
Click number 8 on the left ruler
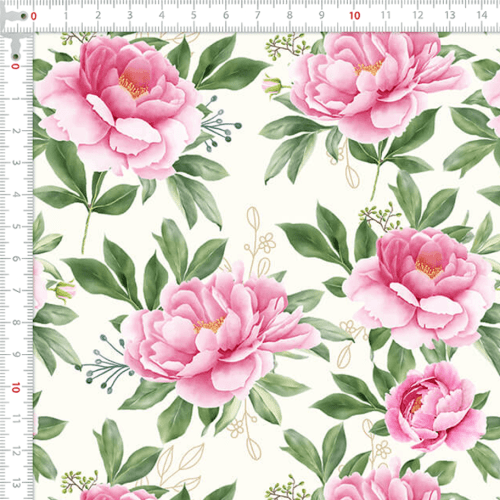tap(15, 323)
